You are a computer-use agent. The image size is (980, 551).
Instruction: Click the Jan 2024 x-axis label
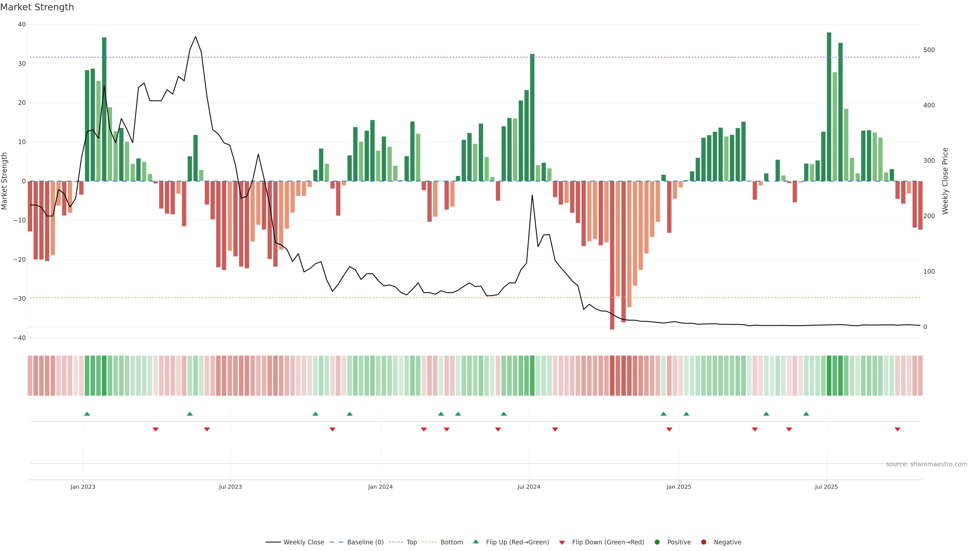point(381,487)
